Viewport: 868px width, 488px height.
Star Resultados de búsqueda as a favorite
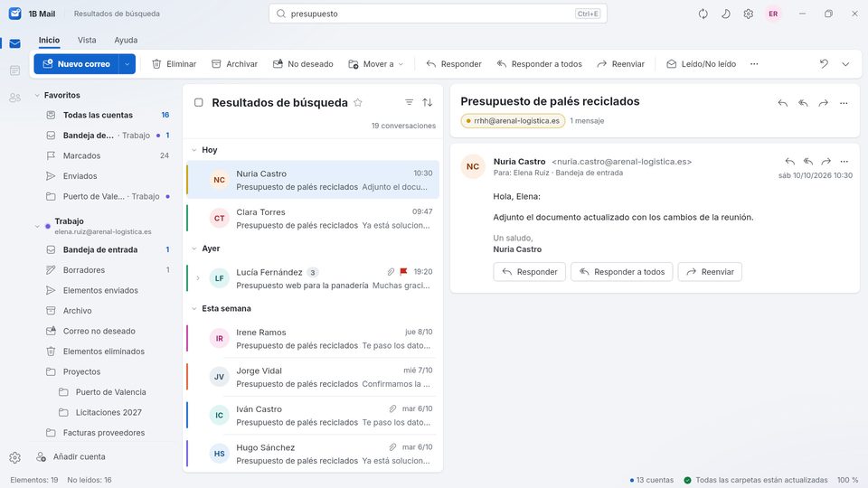(x=358, y=102)
